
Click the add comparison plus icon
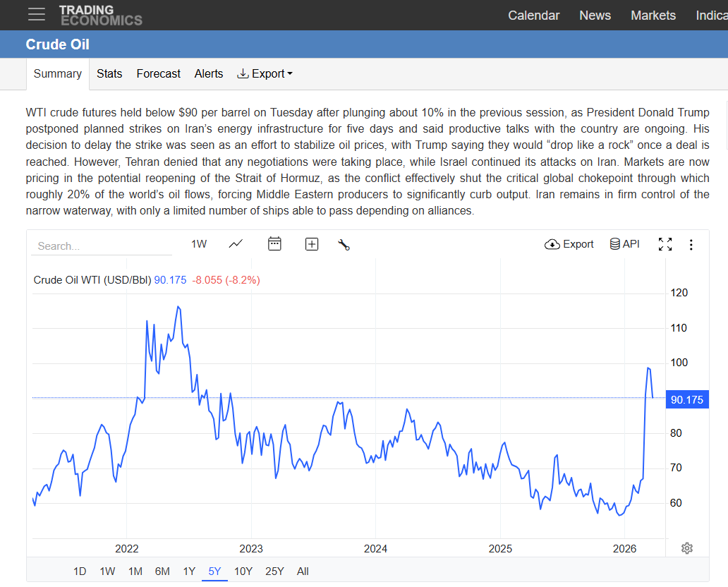312,244
